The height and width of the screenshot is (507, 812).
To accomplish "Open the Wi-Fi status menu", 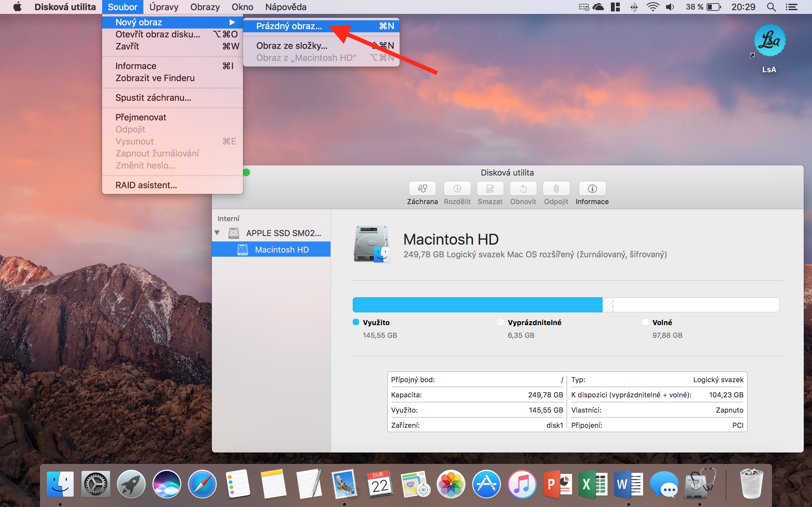I will pyautogui.click(x=653, y=7).
